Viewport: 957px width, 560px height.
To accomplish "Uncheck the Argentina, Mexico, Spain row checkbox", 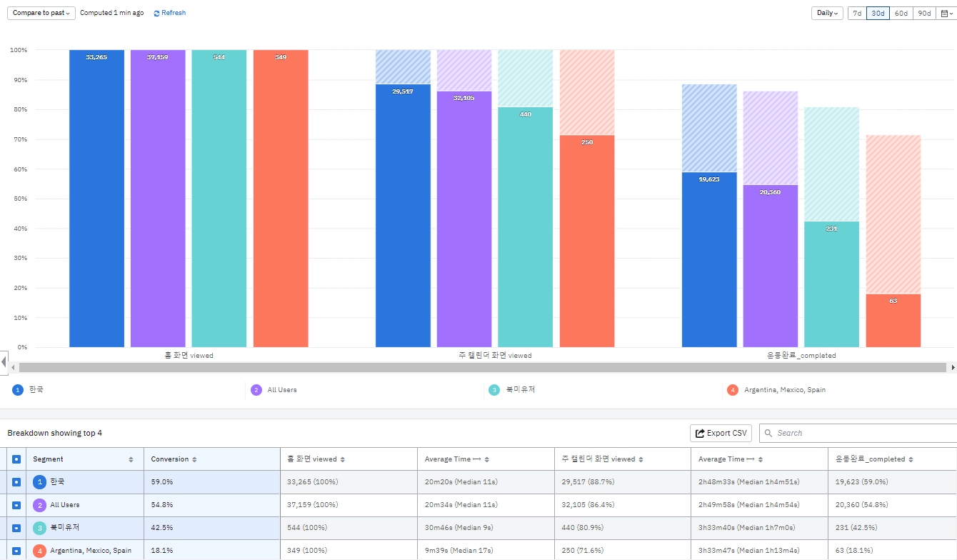I will pyautogui.click(x=16, y=551).
